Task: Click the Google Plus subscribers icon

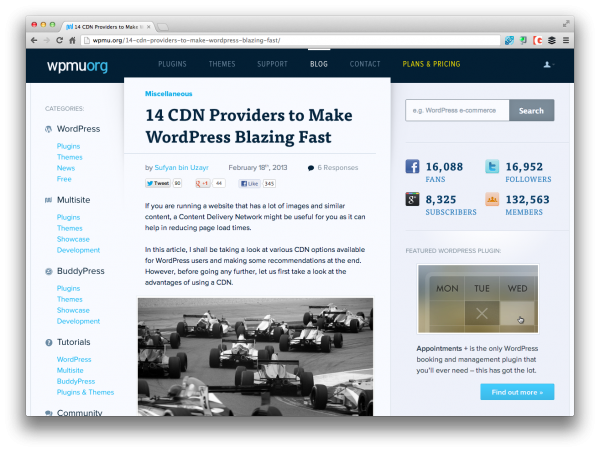Action: pos(412,199)
